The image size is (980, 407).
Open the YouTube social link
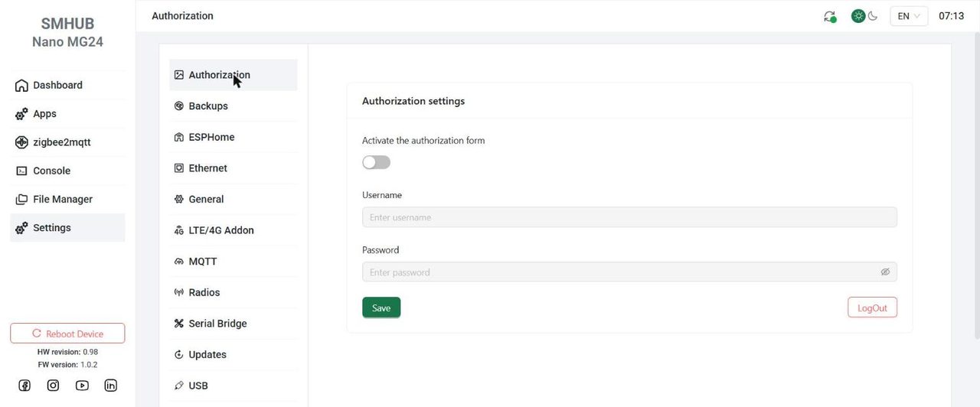tap(82, 386)
